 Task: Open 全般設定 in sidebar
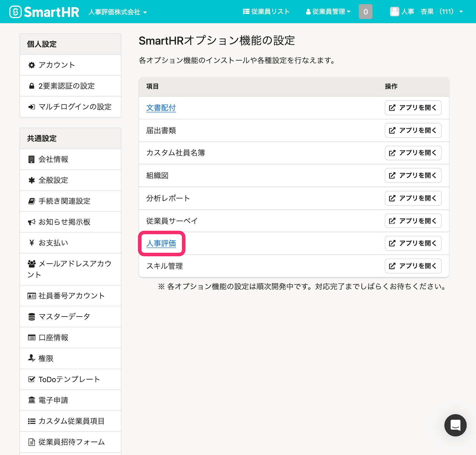point(71,180)
